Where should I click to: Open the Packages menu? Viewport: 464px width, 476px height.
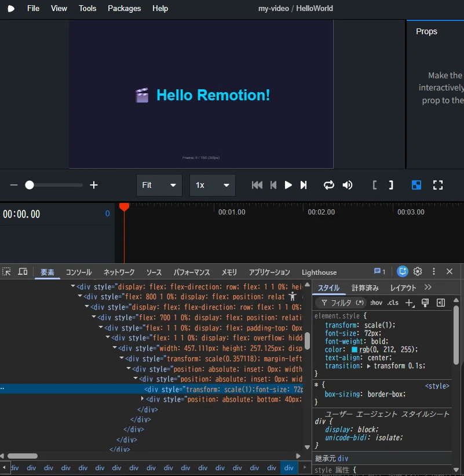[125, 9]
